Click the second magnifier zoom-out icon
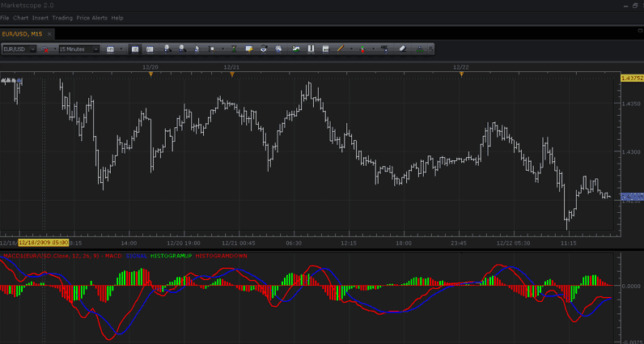Screen dimensions: 644x344 tap(182, 49)
